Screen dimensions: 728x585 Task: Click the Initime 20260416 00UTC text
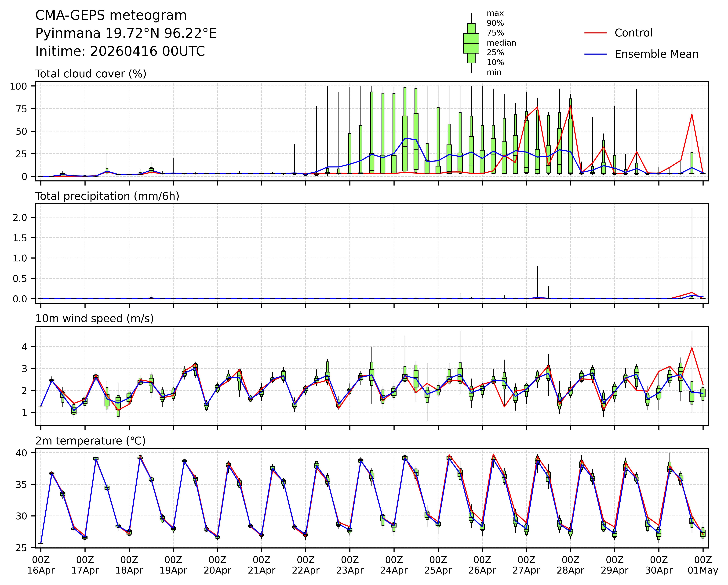120,51
